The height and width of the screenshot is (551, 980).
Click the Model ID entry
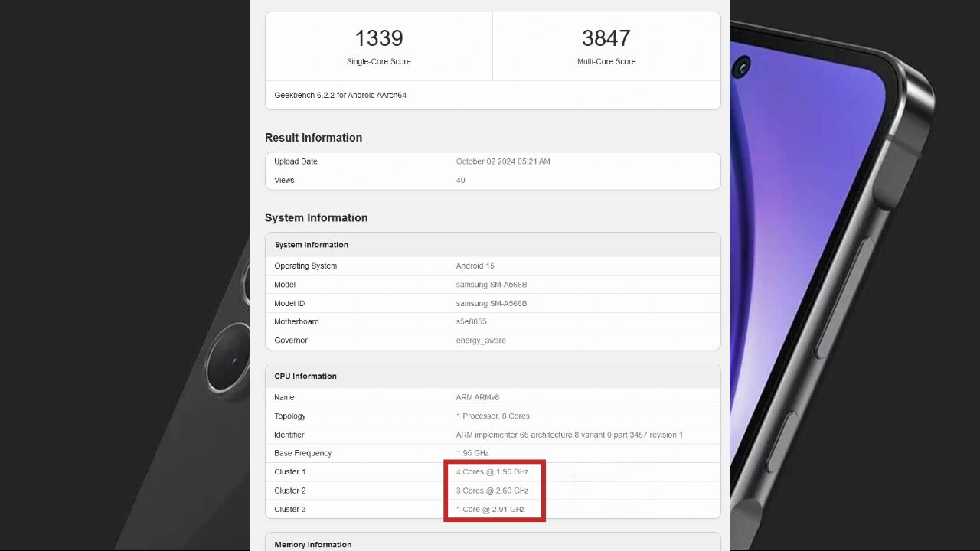click(491, 303)
